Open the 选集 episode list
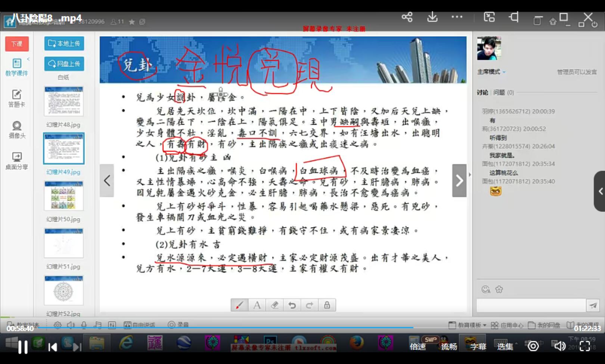This screenshot has height=364, width=605. [x=505, y=347]
